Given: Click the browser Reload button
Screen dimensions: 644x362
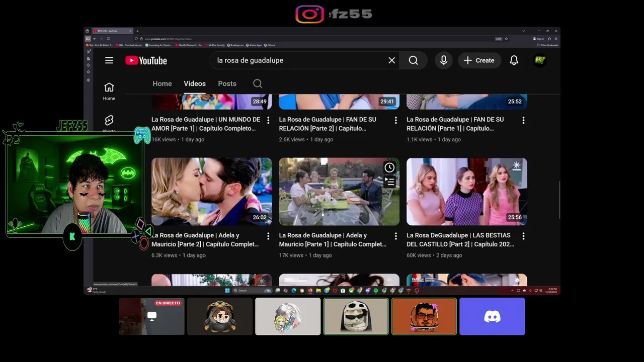Looking at the screenshot, I should [108, 39].
